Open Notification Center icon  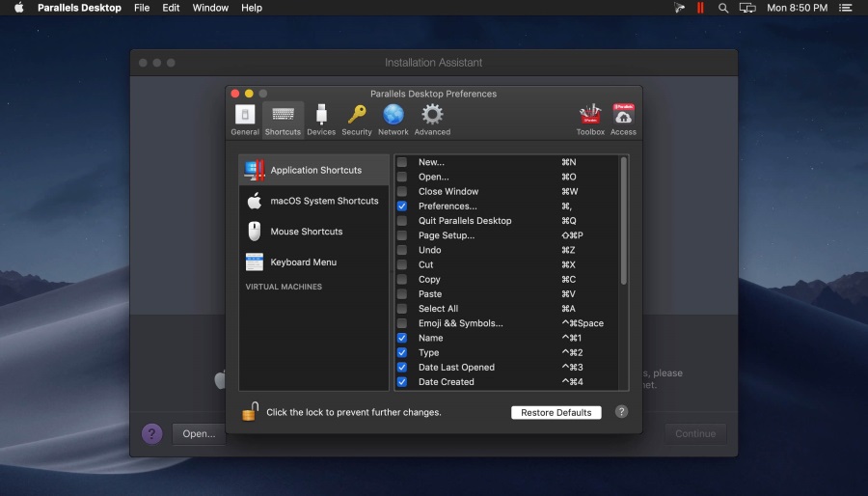(x=845, y=8)
